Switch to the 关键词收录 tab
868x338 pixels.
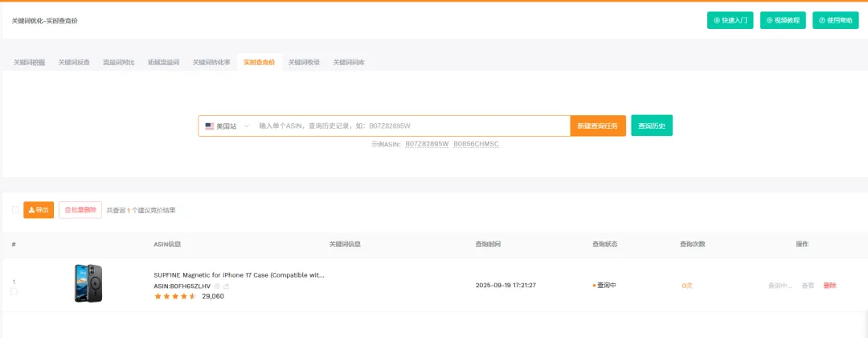(x=304, y=63)
